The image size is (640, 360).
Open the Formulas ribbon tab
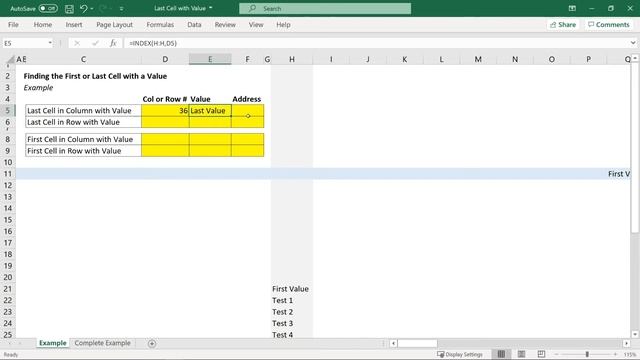tap(160, 24)
